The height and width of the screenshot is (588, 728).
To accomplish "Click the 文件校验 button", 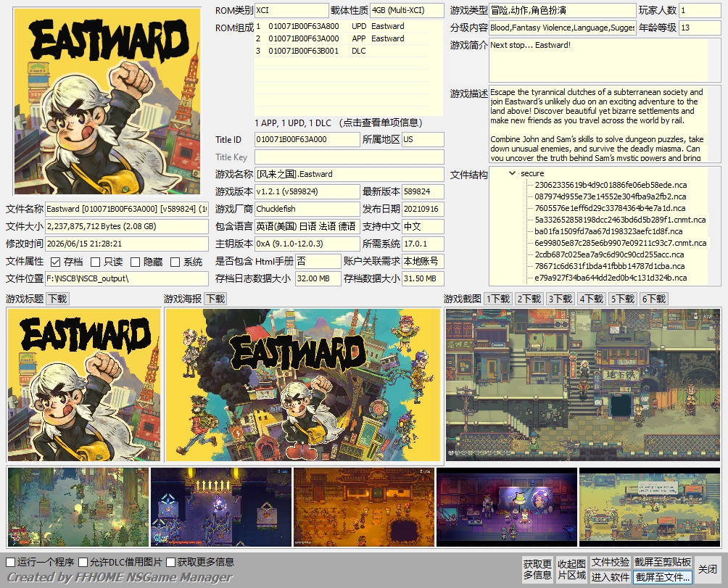I will tap(611, 563).
